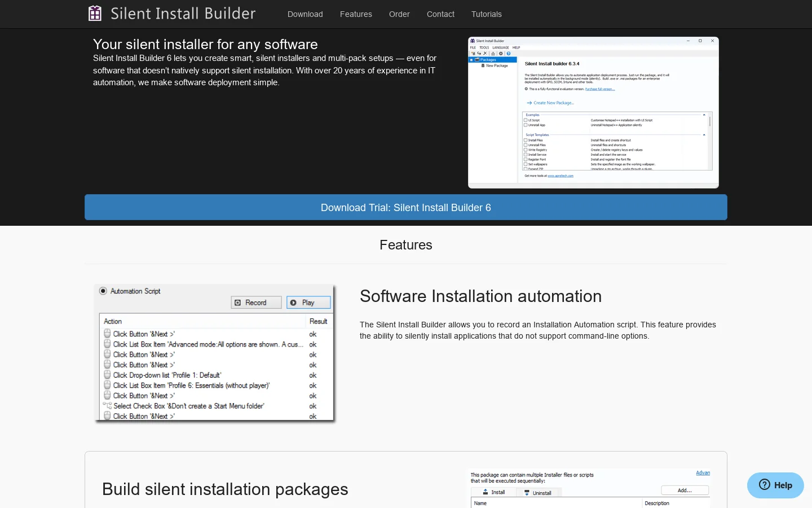Screen dimensions: 812x508
Task: Tick the Uninstall App example checkbox
Action: point(526,125)
